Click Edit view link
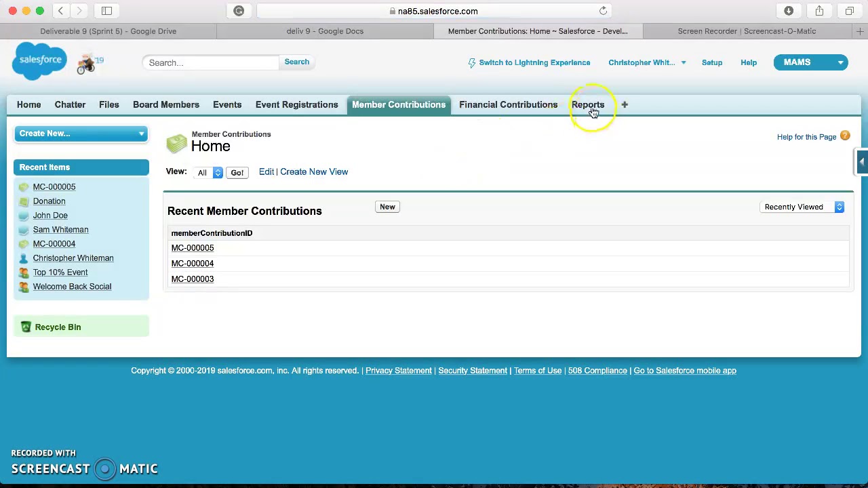 266,172
